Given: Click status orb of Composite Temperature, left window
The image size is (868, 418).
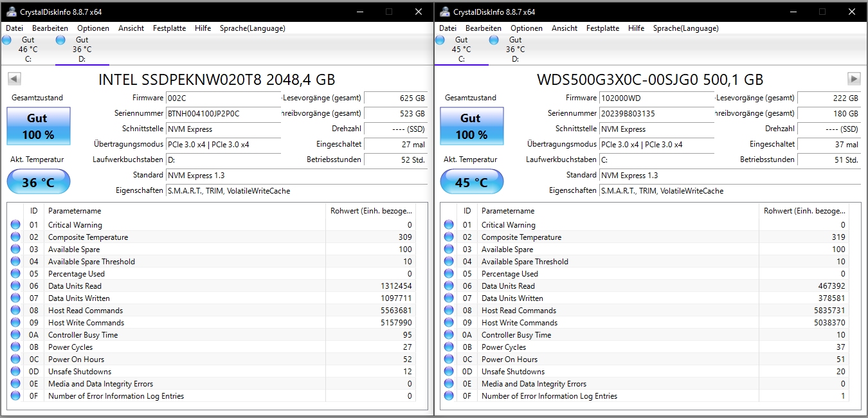Looking at the screenshot, I should [15, 237].
